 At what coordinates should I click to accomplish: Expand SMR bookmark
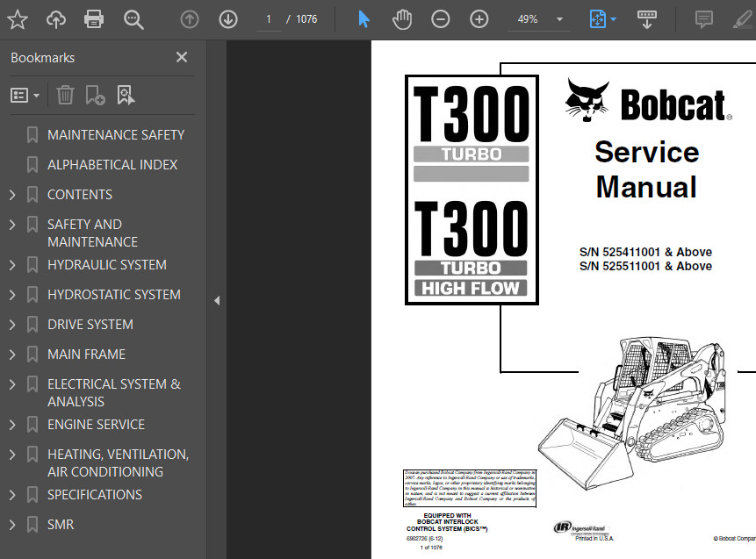tap(12, 526)
